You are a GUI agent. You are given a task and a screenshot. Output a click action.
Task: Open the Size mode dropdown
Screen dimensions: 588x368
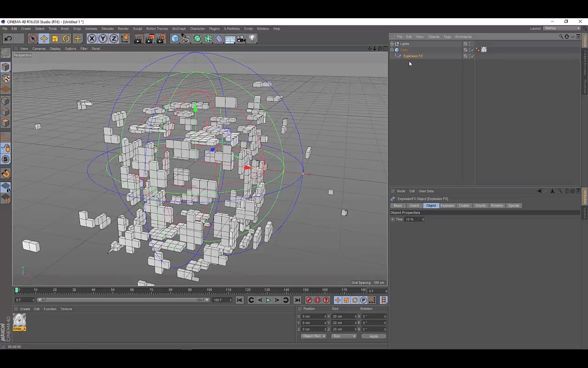coord(344,336)
